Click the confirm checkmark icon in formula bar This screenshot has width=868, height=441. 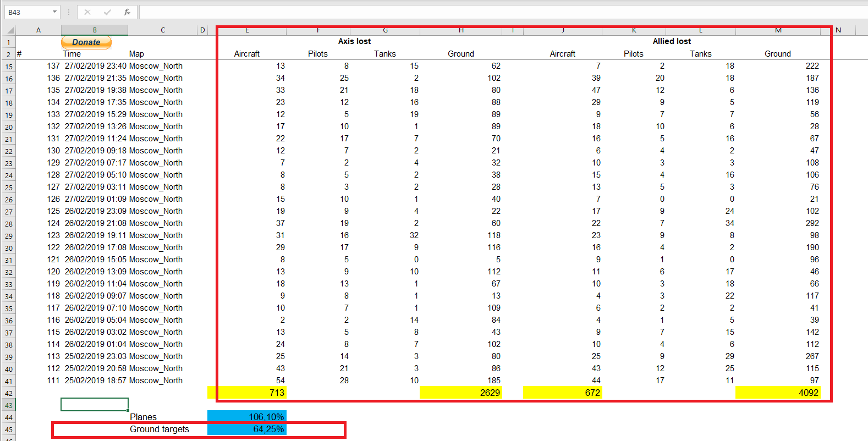click(x=107, y=12)
